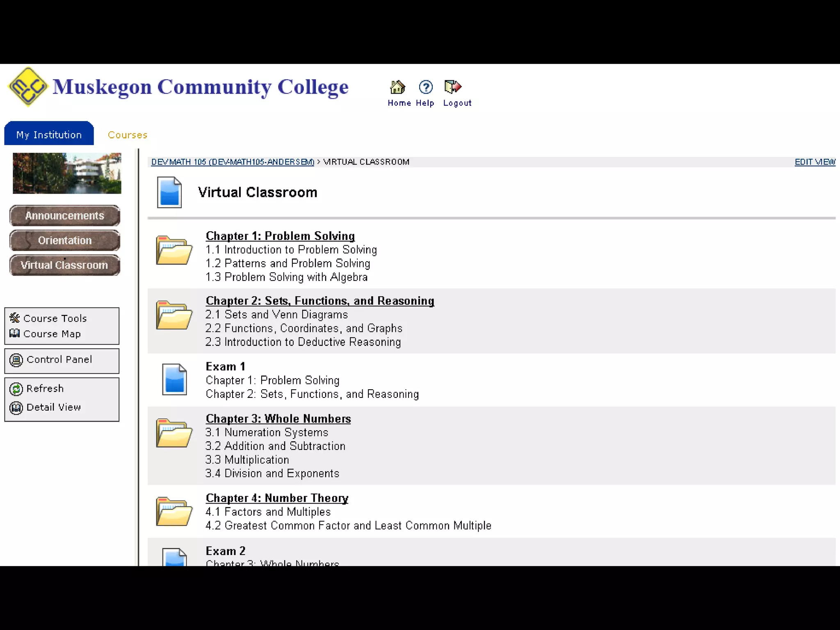Switch to the My Institution tab
Image resolution: width=840 pixels, height=630 pixels.
coord(49,135)
